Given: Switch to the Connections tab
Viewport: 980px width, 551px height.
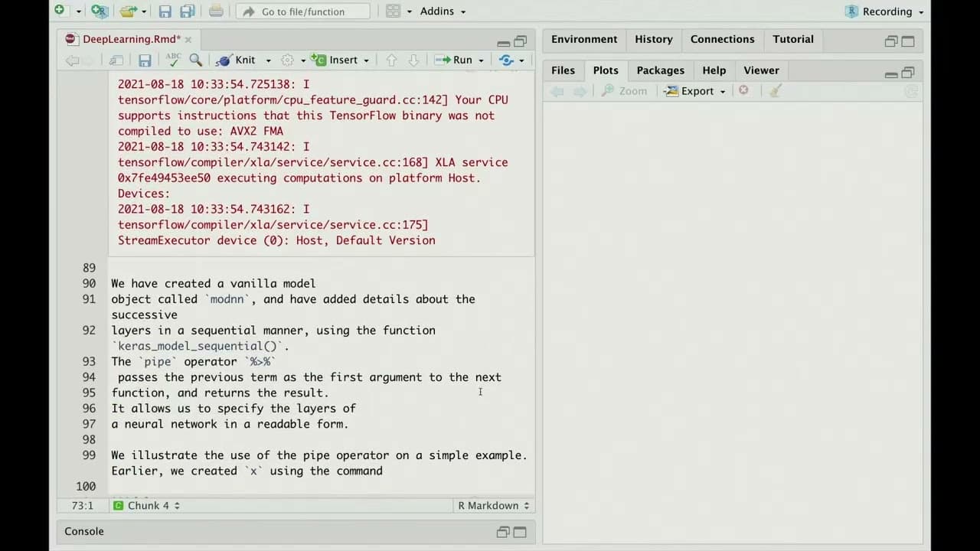Looking at the screenshot, I should (x=722, y=39).
